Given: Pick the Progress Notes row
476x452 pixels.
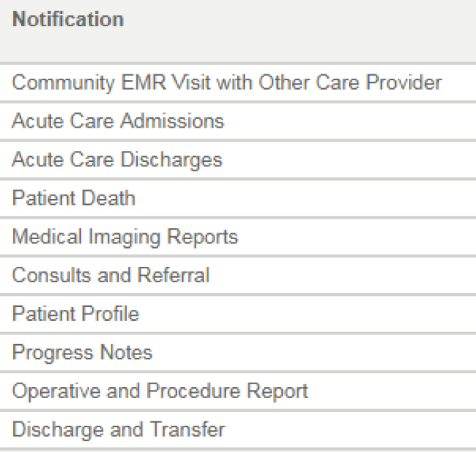Looking at the screenshot, I should (82, 352).
